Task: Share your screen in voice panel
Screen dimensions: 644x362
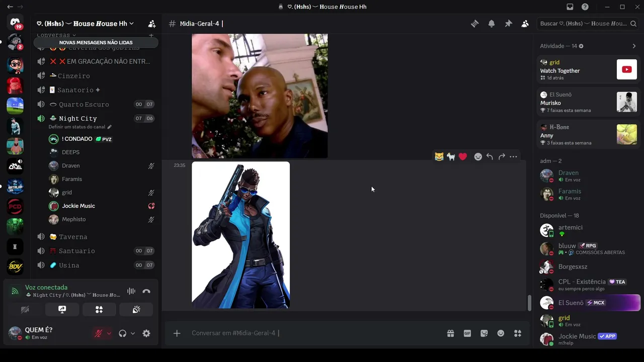Action: 62,310
